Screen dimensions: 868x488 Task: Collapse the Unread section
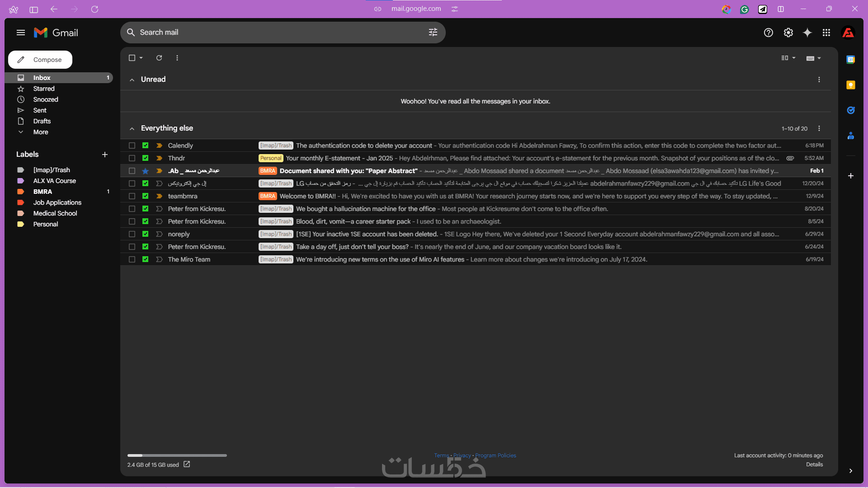[132, 80]
